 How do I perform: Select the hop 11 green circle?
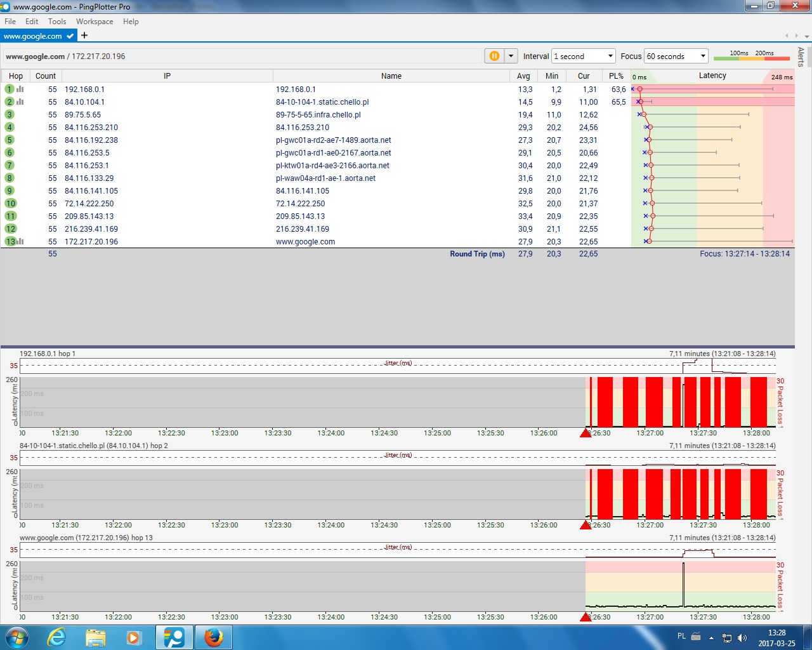[x=10, y=216]
